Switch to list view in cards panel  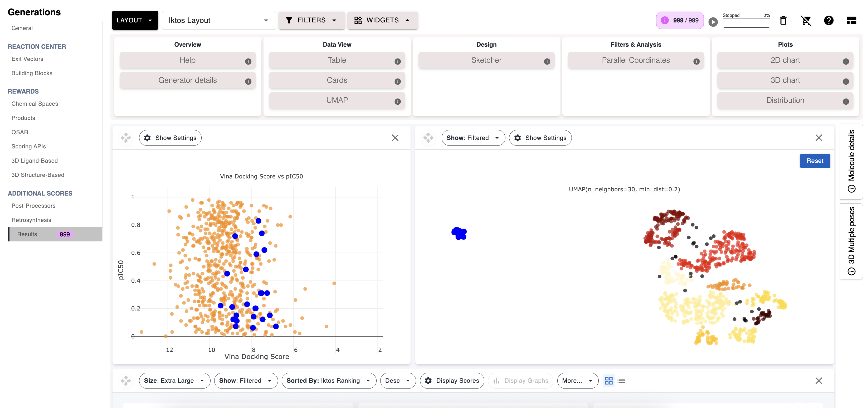pyautogui.click(x=621, y=381)
